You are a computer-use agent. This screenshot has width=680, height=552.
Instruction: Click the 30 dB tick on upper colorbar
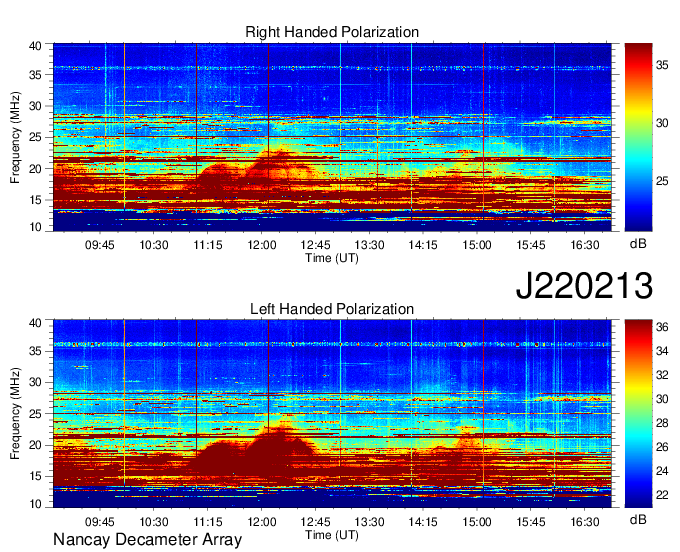[662, 123]
